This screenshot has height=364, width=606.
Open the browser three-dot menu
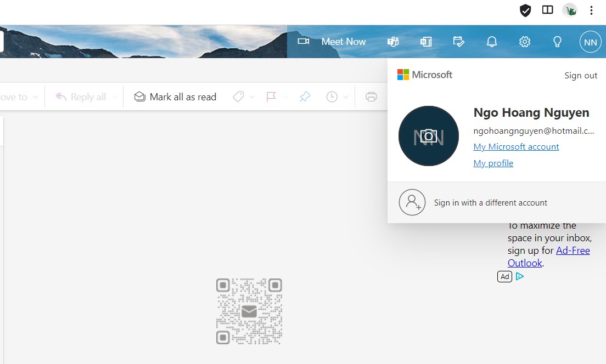(591, 10)
